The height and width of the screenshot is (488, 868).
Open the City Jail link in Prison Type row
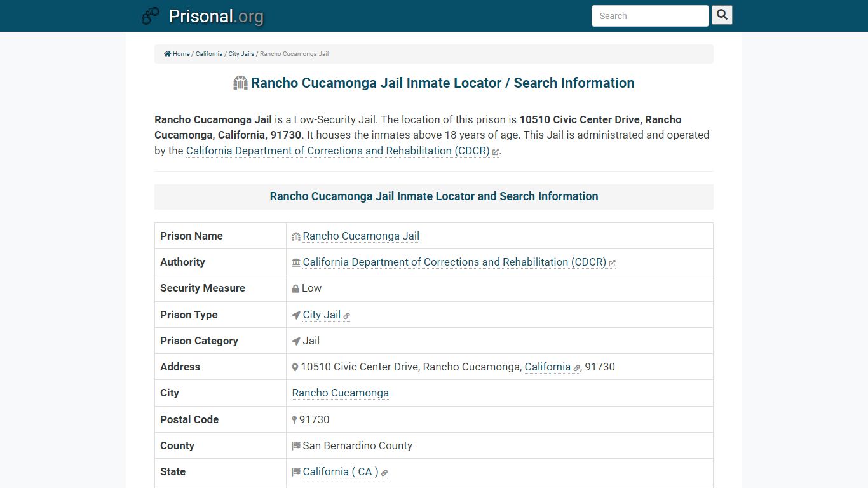coord(322,315)
